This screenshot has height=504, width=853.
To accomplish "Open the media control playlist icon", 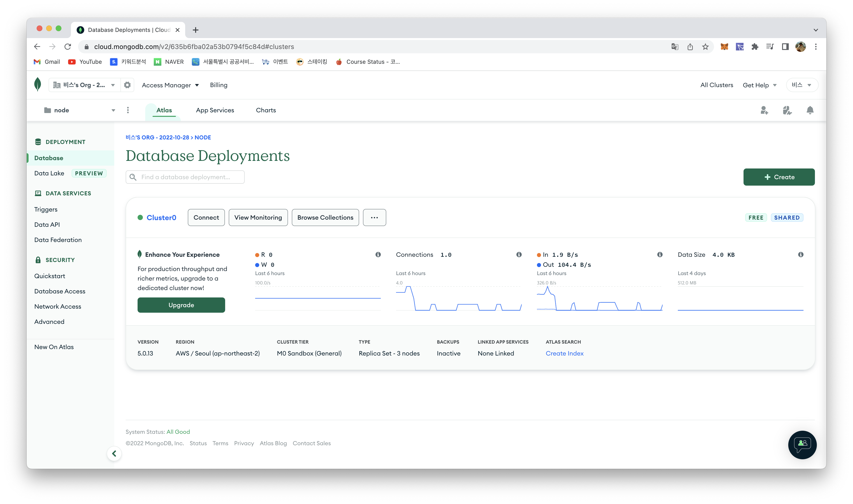I will [x=770, y=47].
